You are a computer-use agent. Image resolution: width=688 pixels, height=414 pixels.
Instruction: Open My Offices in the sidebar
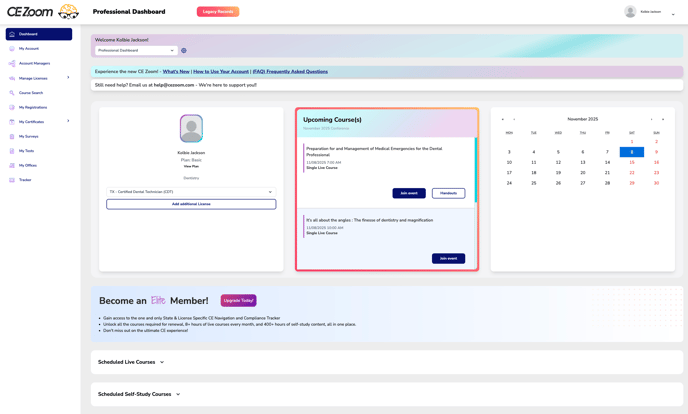tap(28, 165)
